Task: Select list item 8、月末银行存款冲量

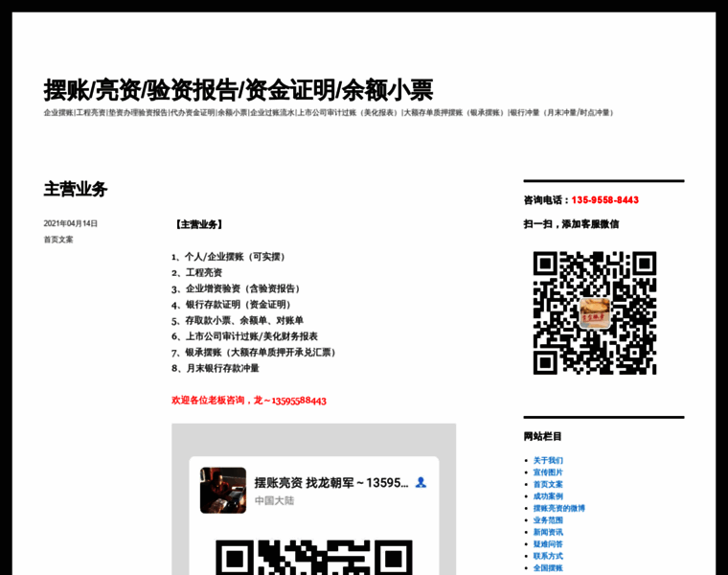Action: [x=216, y=368]
